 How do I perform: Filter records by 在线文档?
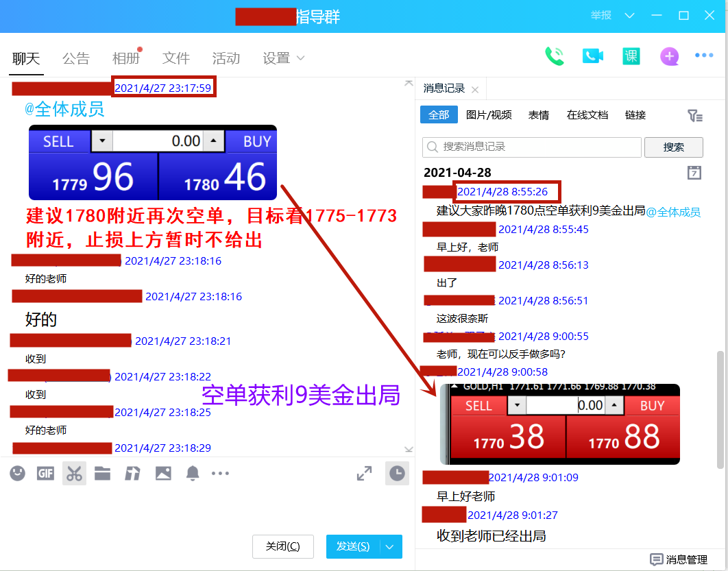pyautogui.click(x=587, y=114)
